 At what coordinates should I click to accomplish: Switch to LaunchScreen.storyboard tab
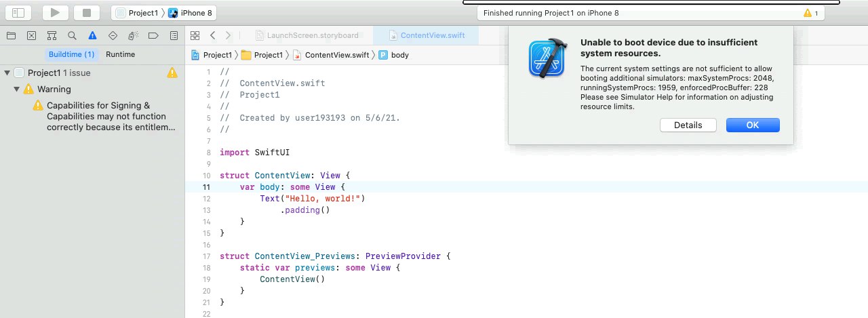click(x=307, y=35)
